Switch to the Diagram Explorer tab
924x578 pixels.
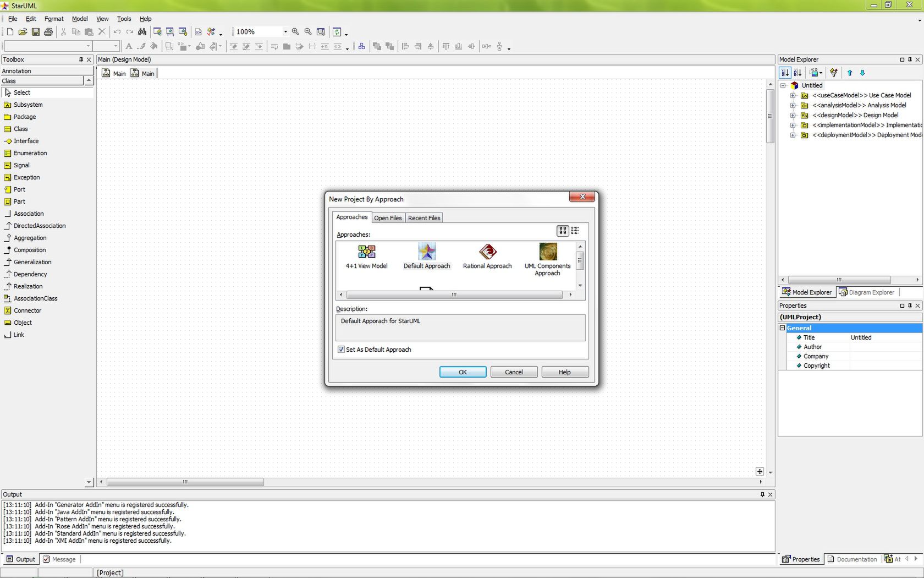(867, 292)
